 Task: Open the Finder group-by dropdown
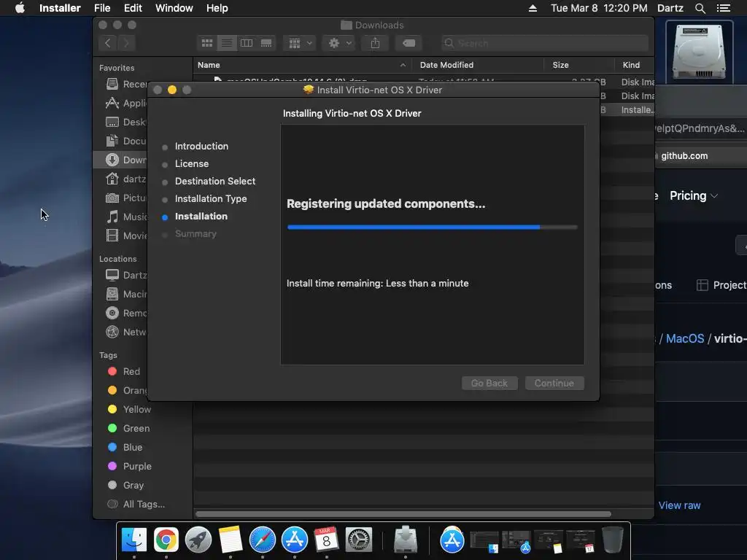coord(300,43)
